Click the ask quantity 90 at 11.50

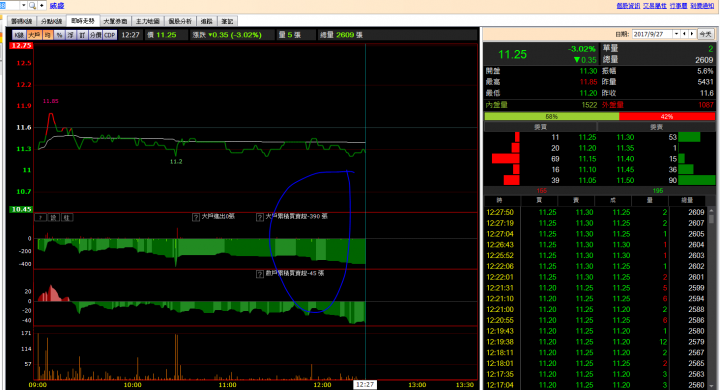(x=673, y=181)
